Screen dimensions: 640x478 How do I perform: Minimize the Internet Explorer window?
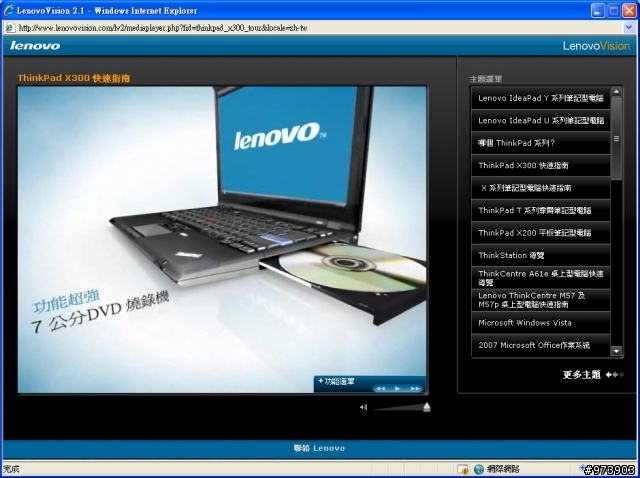[x=598, y=11]
